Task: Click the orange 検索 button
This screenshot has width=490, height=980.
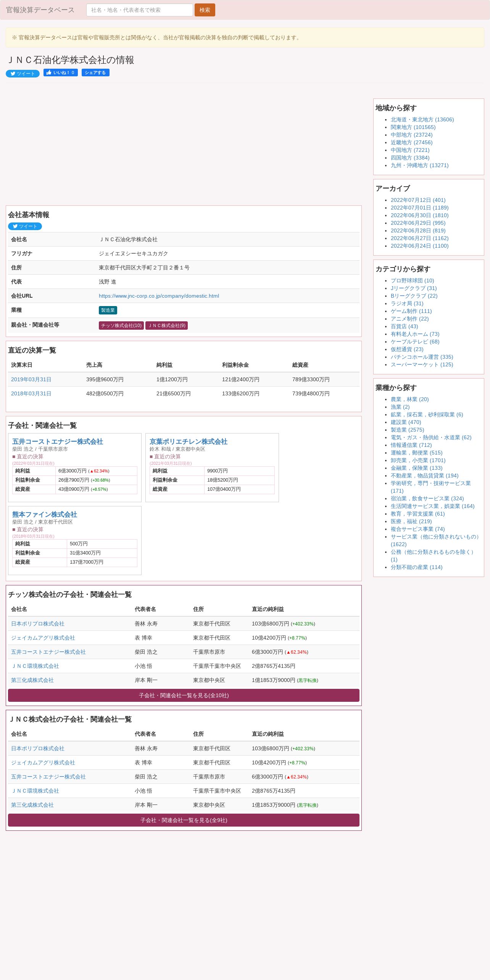Action: click(205, 10)
